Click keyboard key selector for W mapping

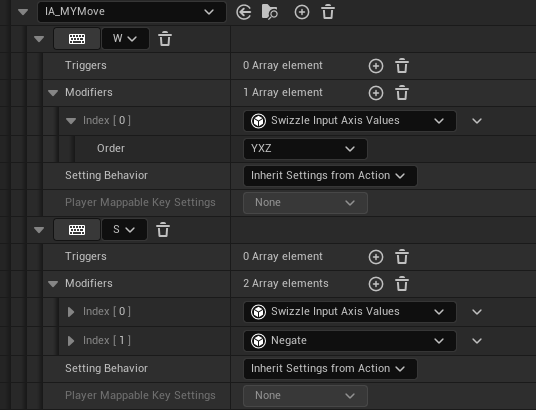point(77,39)
